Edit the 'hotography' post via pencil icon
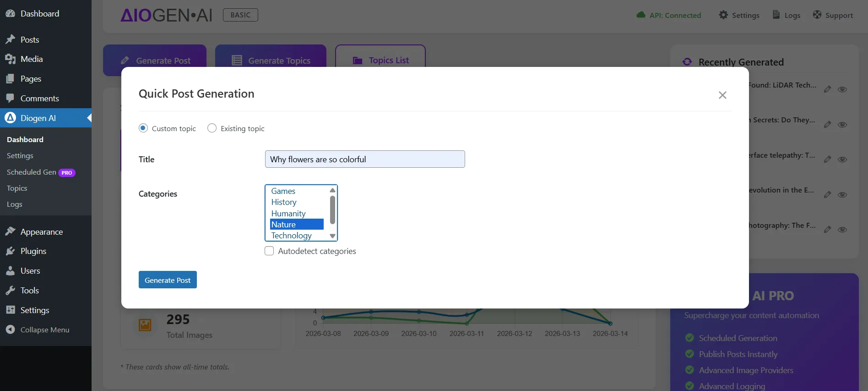This screenshot has height=391, width=868. tap(827, 230)
